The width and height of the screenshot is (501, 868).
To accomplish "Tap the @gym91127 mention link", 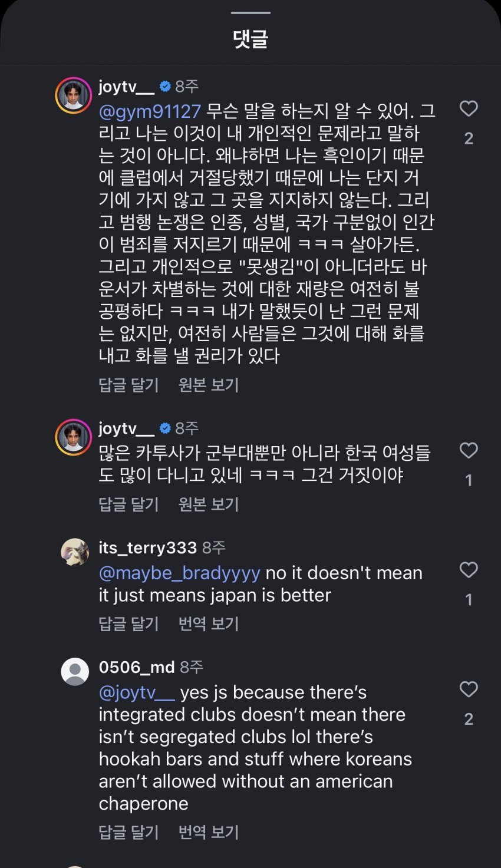I will [150, 111].
